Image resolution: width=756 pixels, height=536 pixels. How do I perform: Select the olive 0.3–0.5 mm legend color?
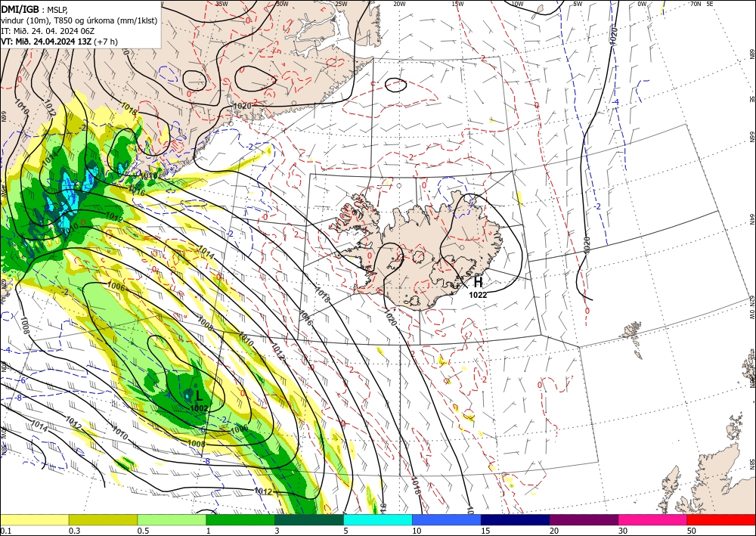coord(103,519)
